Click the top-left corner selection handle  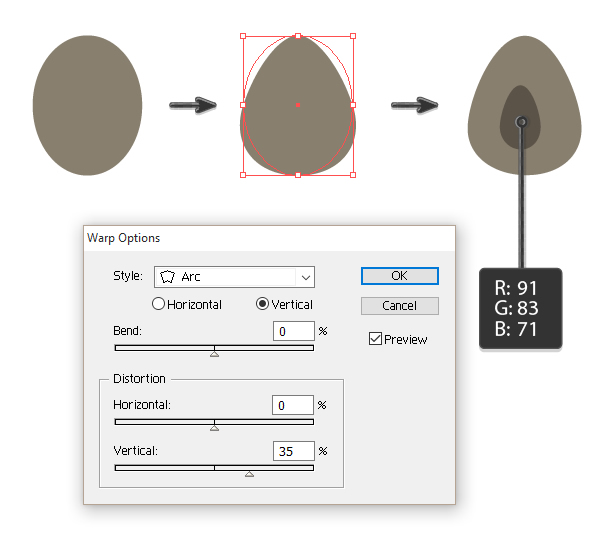(243, 36)
